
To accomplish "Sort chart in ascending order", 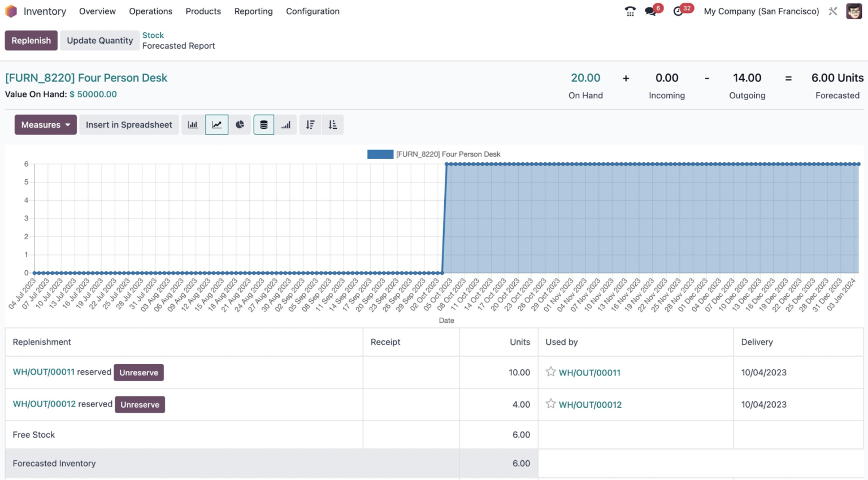I will pyautogui.click(x=333, y=124).
